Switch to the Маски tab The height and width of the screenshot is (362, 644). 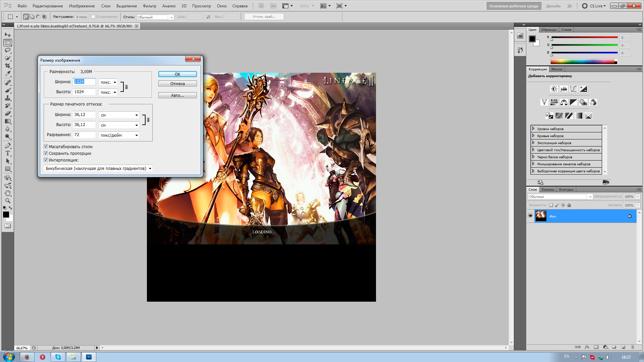tap(557, 69)
